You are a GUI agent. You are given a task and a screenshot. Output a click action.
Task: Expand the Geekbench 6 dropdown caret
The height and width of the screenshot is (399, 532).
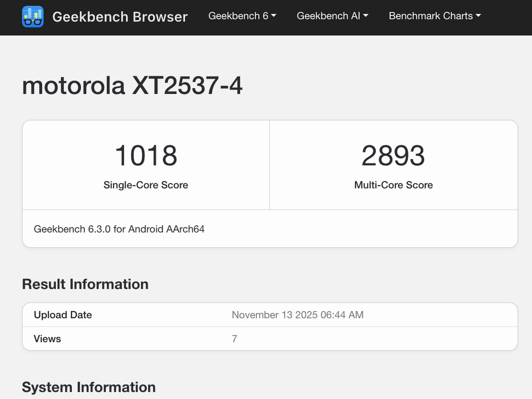[274, 16]
